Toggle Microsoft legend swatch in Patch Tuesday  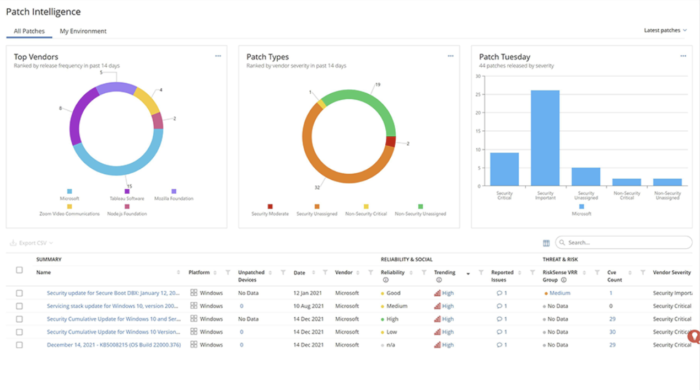click(581, 207)
